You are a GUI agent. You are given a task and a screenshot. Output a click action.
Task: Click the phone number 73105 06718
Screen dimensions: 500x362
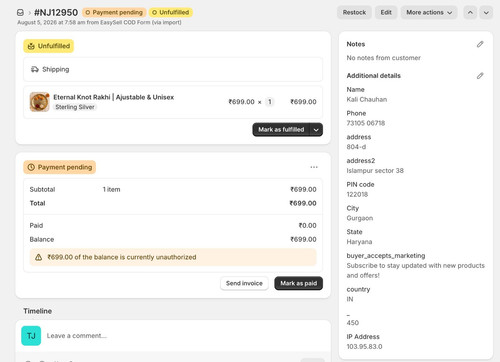pyautogui.click(x=366, y=123)
